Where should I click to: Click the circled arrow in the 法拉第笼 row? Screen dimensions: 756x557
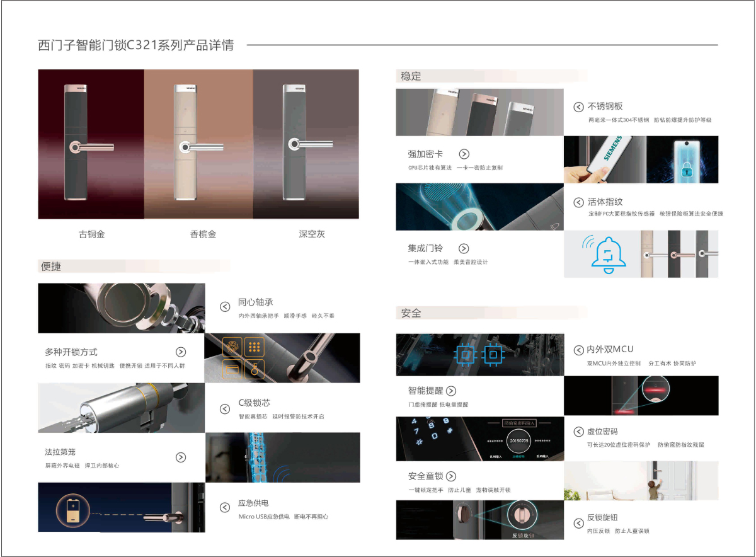click(x=181, y=457)
